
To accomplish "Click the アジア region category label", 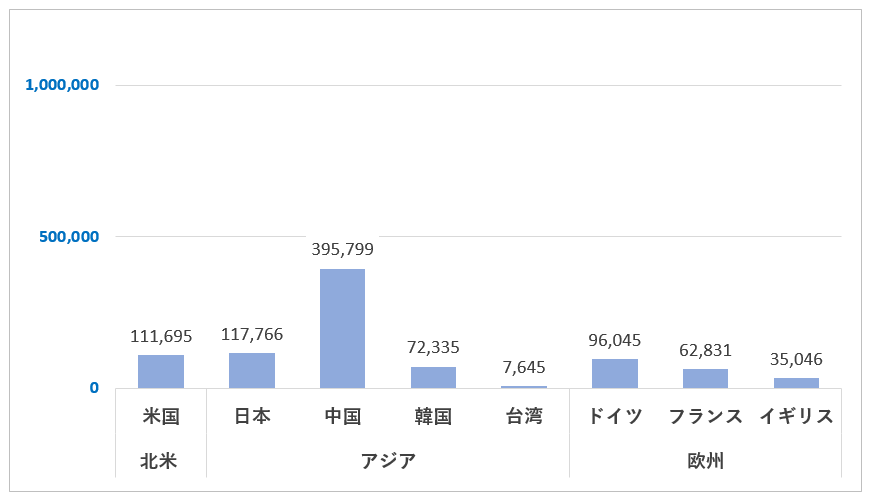I will (388, 461).
